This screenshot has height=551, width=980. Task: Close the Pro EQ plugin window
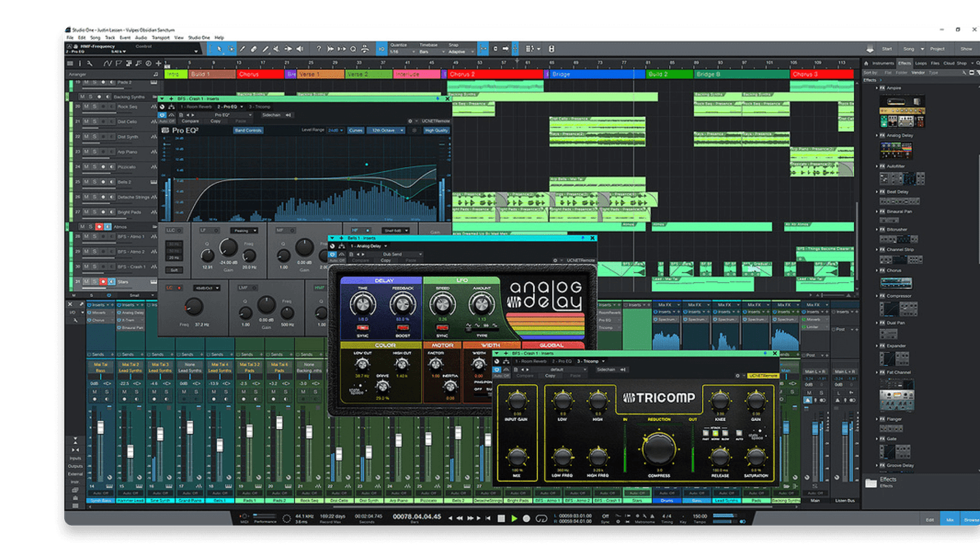coord(447,99)
